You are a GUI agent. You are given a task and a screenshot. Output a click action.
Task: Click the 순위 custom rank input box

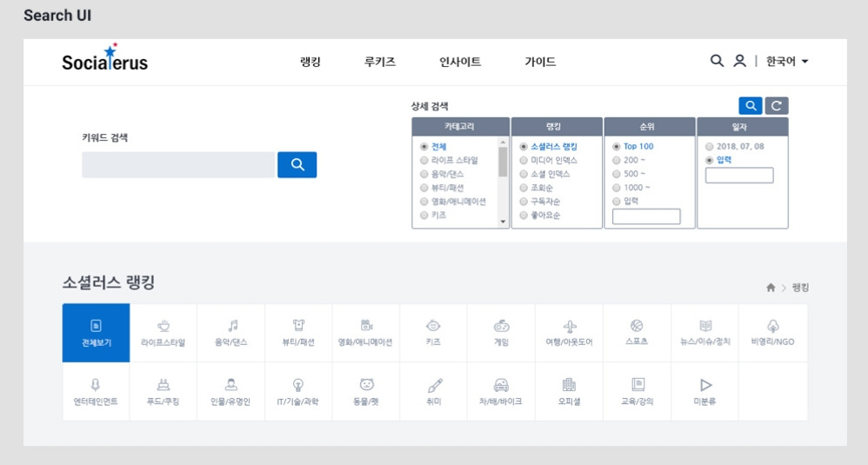646,216
